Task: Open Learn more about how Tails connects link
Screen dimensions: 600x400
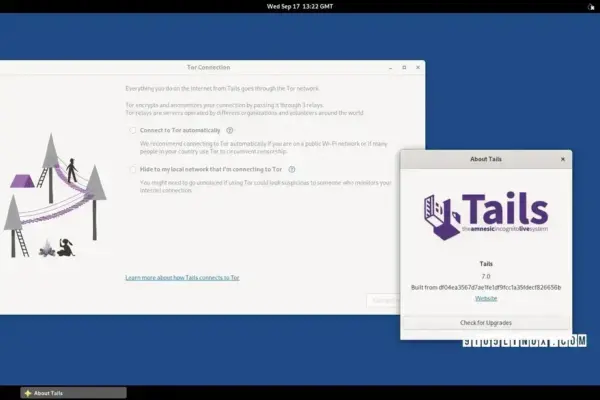Action: pos(182,278)
